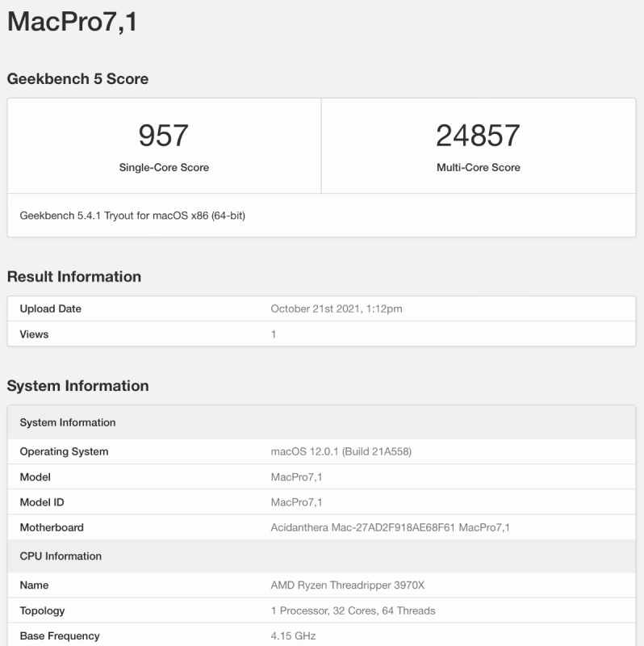Viewport: 644px width, 646px height.
Task: Click the Geekbench 5.4.1 Tryout version line
Action: pyautogui.click(x=132, y=216)
